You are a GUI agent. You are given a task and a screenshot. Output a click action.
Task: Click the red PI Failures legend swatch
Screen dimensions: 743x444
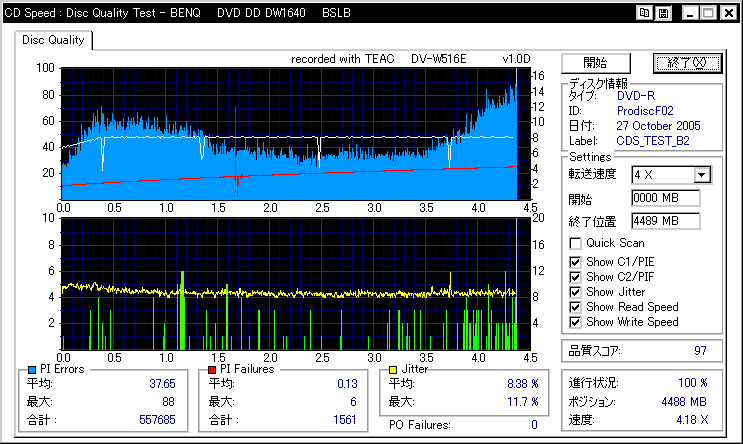(212, 370)
